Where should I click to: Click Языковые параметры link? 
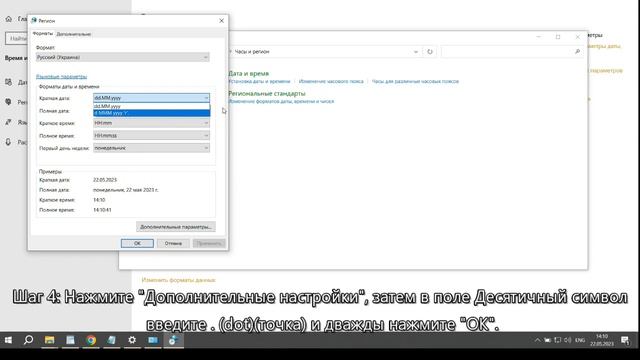(x=61, y=76)
